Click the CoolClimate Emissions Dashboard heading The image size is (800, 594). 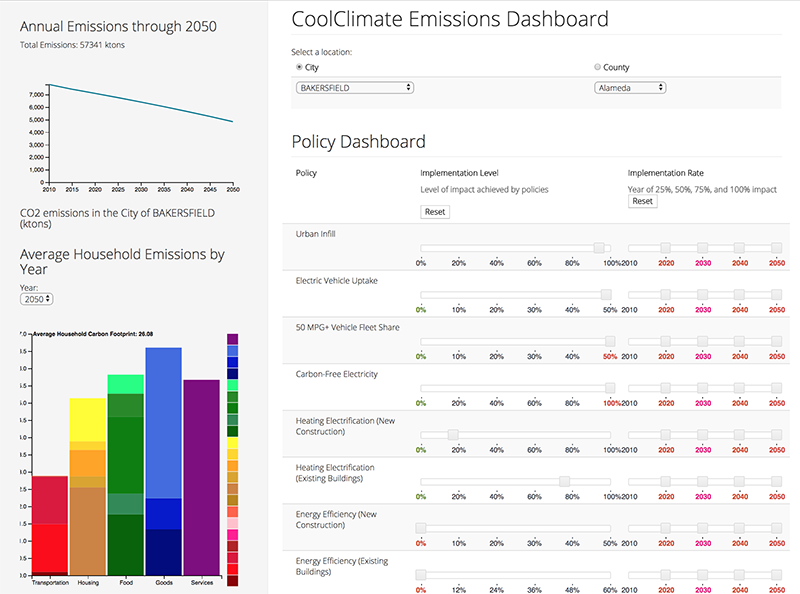click(450, 19)
